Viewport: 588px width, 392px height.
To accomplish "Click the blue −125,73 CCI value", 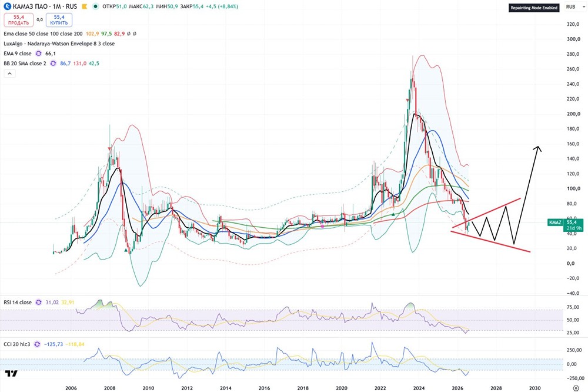I will click(x=54, y=344).
